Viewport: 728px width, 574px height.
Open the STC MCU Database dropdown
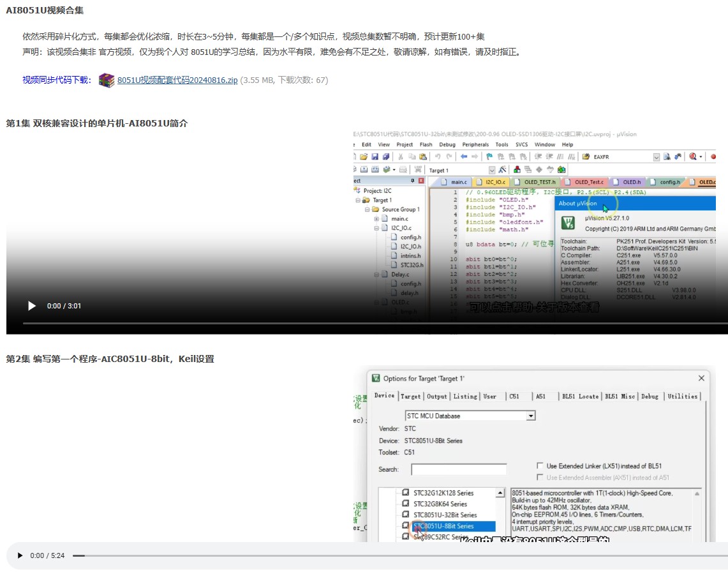pyautogui.click(x=530, y=416)
